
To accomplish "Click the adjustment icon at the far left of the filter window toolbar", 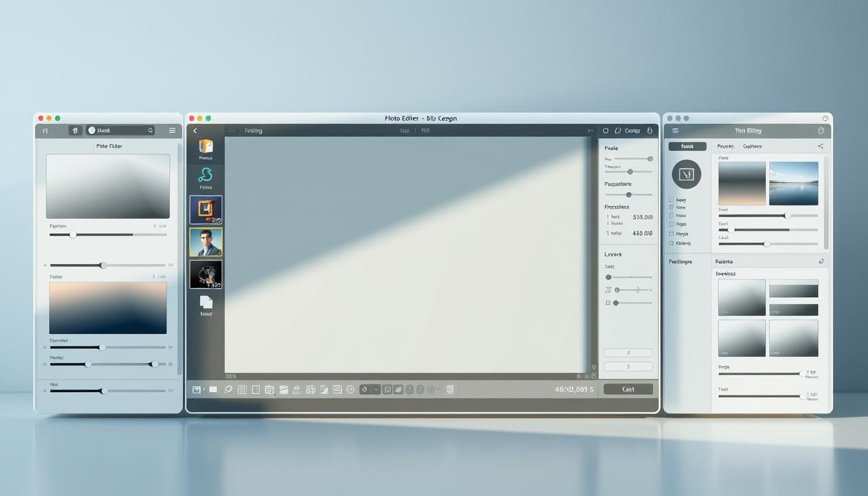I will [45, 130].
